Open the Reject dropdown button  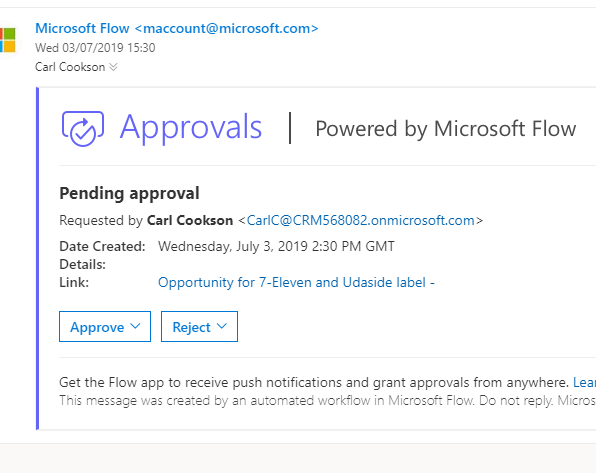(200, 327)
